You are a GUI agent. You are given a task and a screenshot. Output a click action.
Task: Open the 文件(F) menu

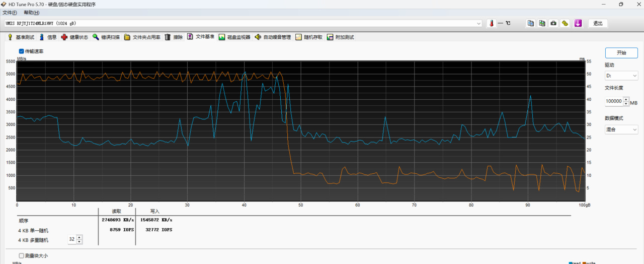click(x=10, y=13)
